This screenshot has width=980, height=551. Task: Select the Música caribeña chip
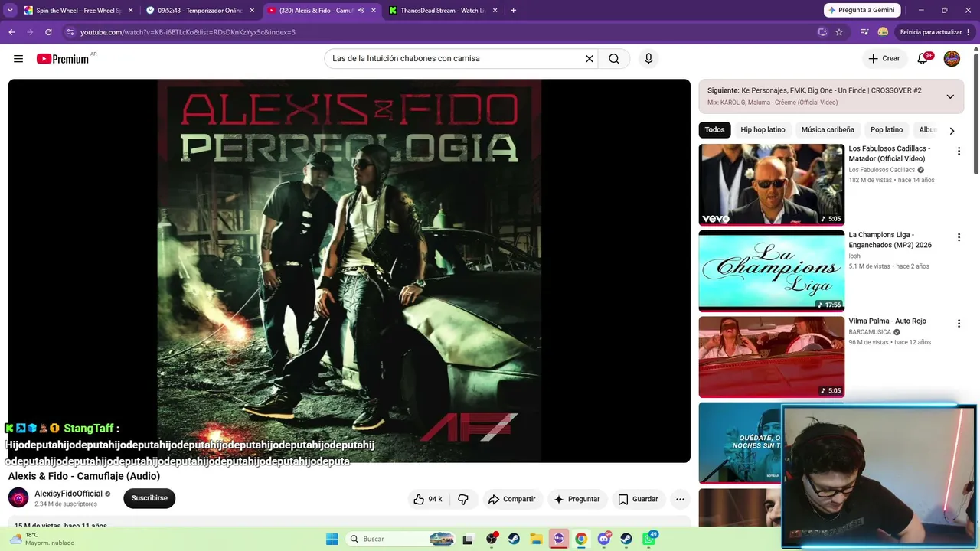point(828,130)
